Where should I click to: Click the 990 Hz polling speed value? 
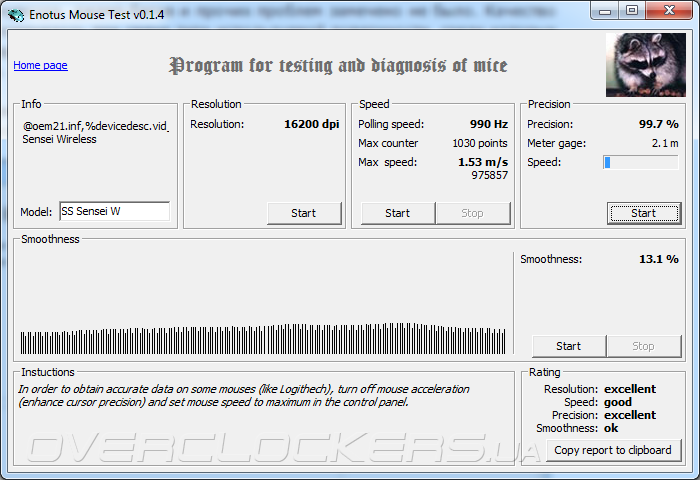pyautogui.click(x=489, y=124)
